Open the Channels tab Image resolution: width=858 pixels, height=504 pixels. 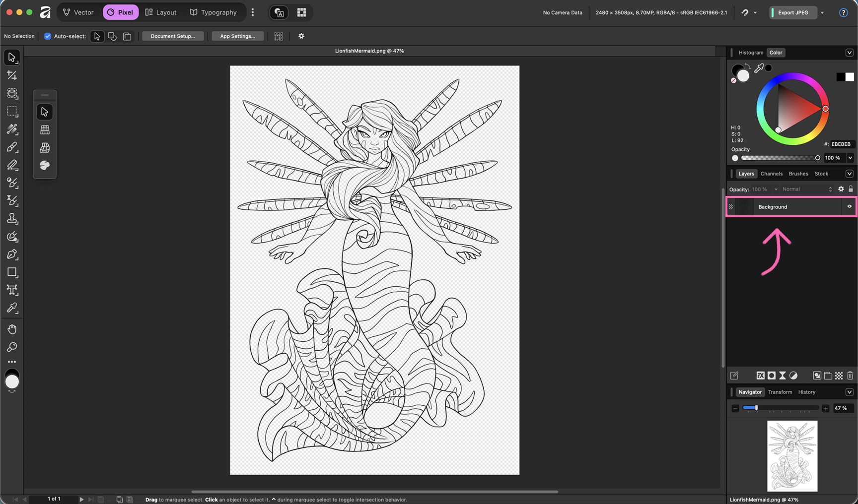pos(771,174)
